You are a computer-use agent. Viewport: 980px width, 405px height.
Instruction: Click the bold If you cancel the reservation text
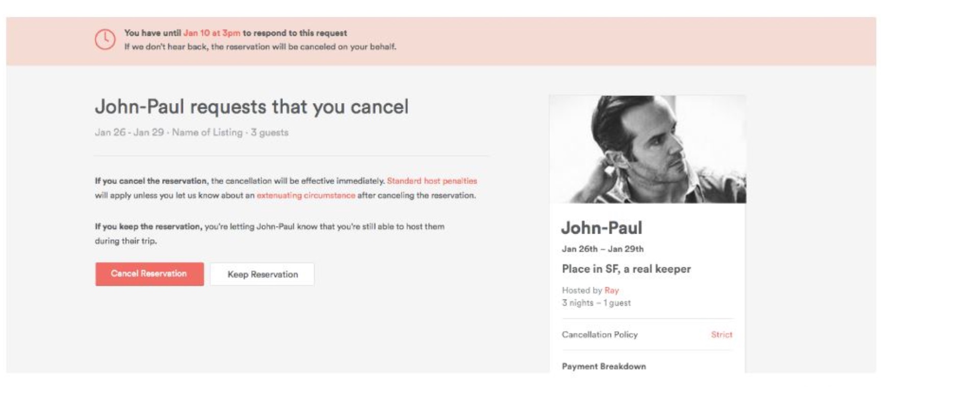tap(151, 181)
